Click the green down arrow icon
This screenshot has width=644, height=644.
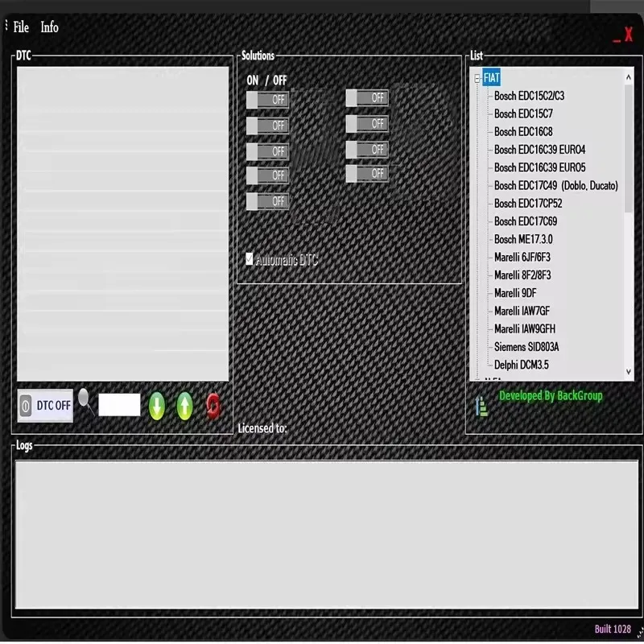point(156,406)
